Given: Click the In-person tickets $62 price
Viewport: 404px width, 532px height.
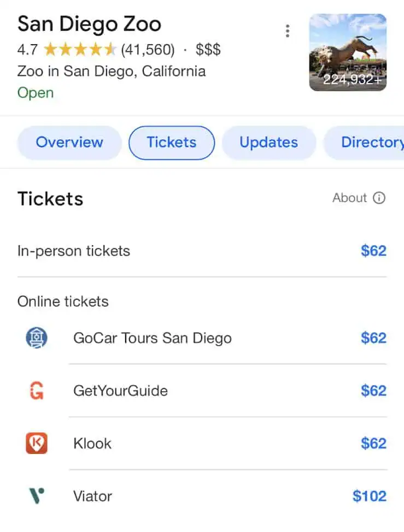Looking at the screenshot, I should pos(373,251).
